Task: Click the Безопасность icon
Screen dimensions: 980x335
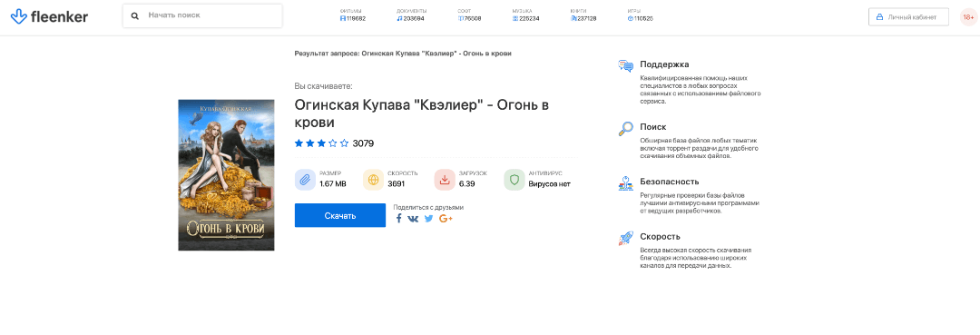Action: coord(625,183)
